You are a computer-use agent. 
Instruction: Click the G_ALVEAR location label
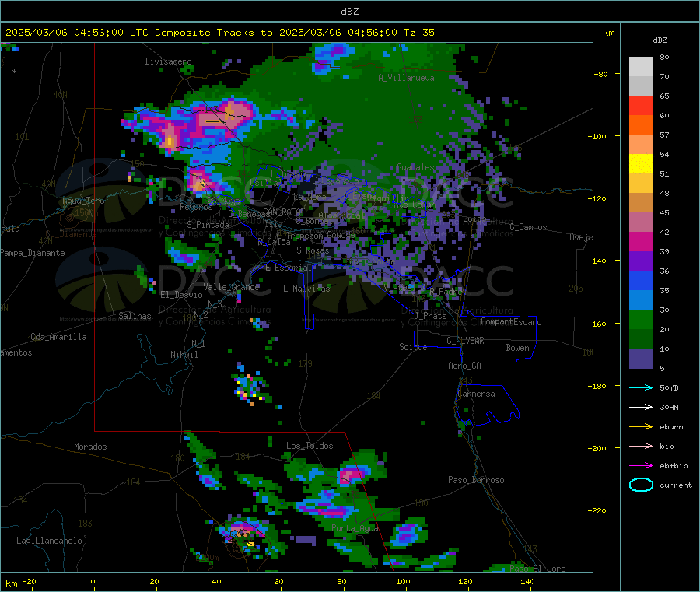click(465, 341)
